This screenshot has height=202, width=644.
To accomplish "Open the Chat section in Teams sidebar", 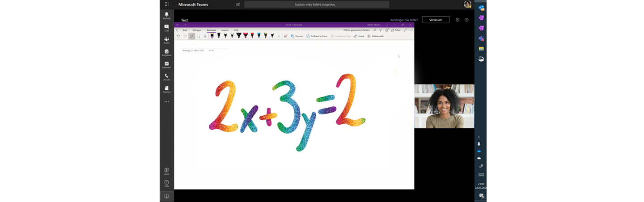I will click(x=166, y=28).
